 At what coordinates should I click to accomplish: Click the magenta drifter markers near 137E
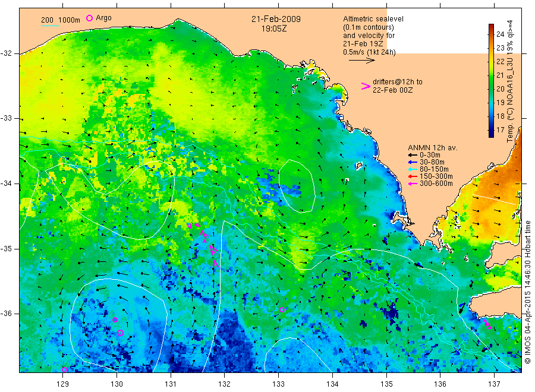[488, 324]
